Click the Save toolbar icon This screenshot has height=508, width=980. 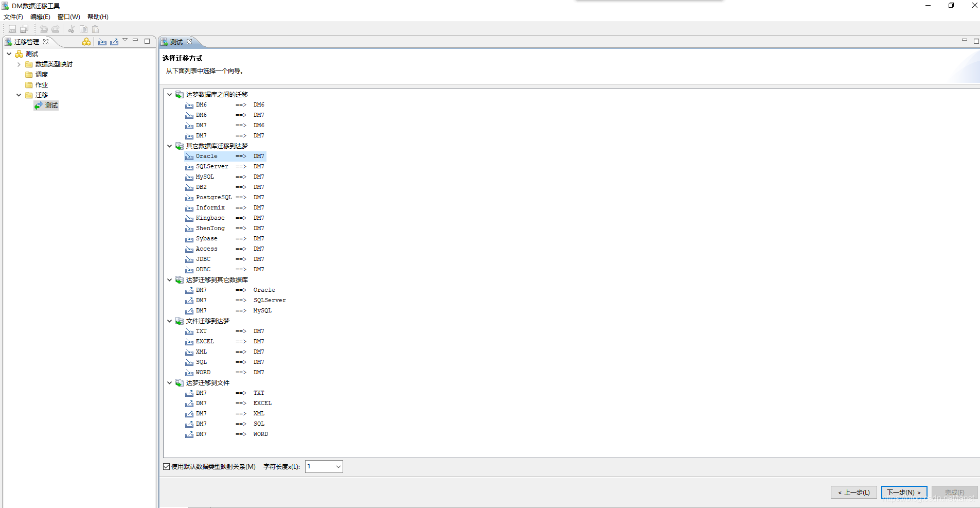coord(12,29)
